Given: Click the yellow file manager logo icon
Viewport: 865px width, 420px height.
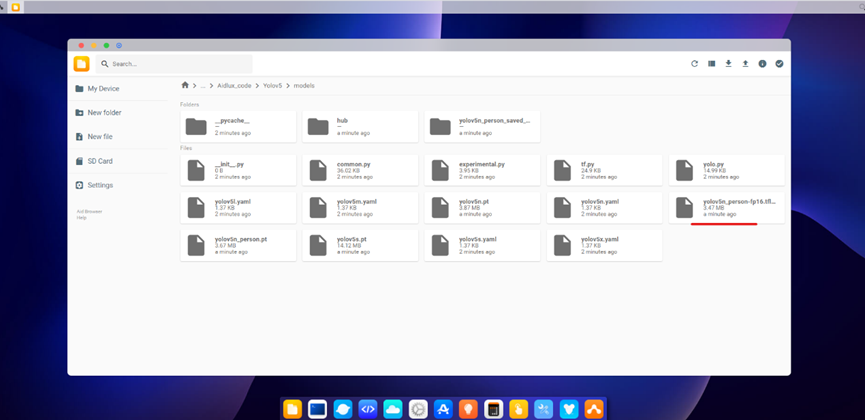Looking at the screenshot, I should [82, 64].
